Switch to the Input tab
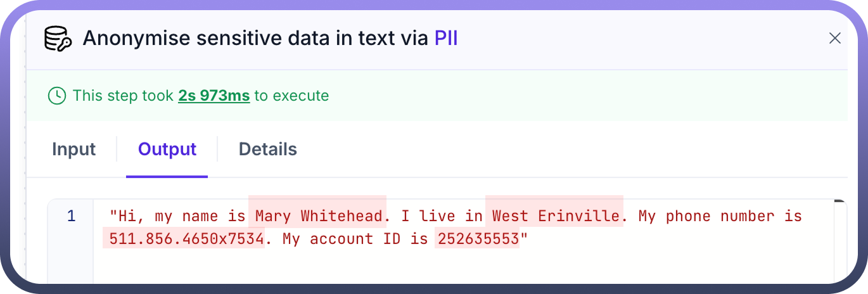Image resolution: width=868 pixels, height=294 pixels. [73, 150]
